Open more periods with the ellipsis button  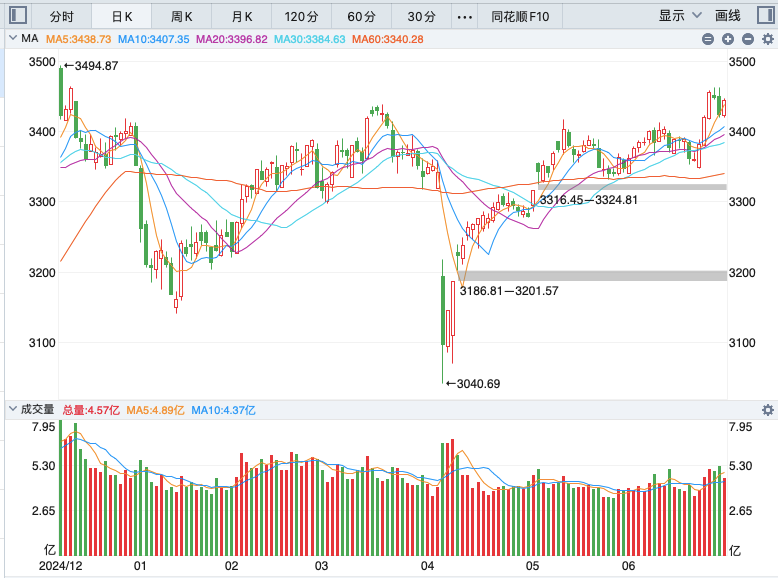pos(464,17)
